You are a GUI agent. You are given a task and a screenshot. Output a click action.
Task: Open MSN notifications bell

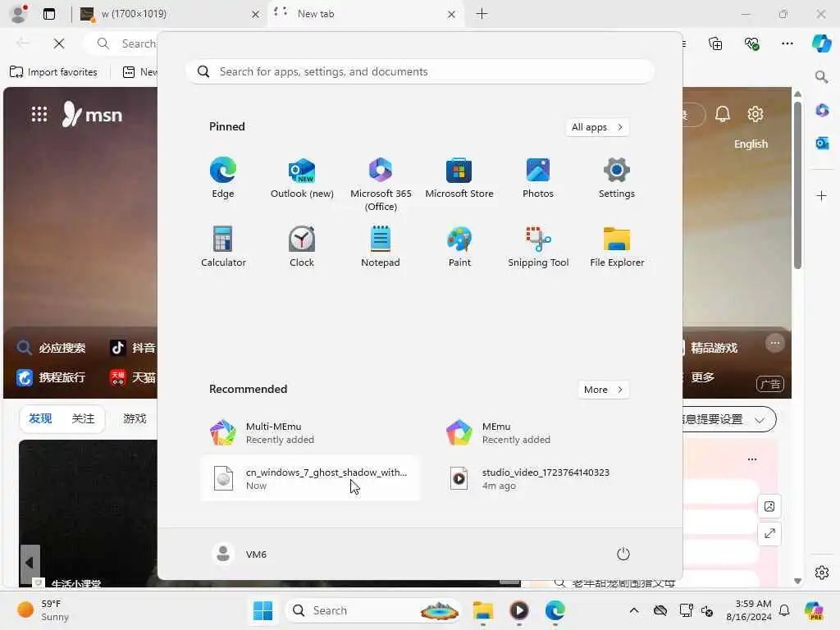[722, 114]
